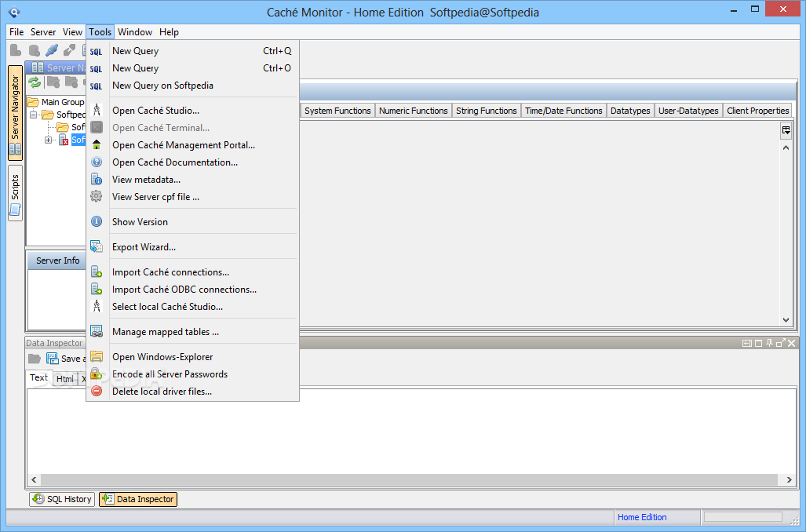Select the Server Info tab
The height and width of the screenshot is (532, 806).
pyautogui.click(x=57, y=261)
